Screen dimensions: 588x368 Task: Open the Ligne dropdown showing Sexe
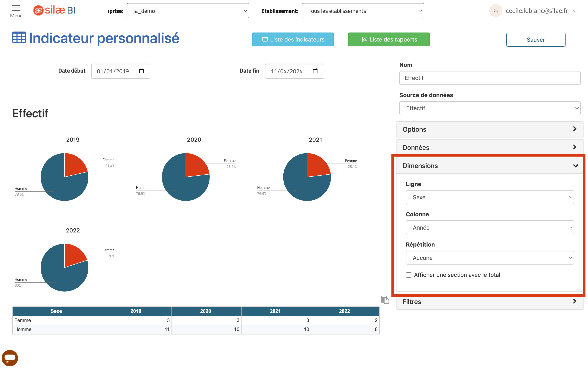[x=490, y=197]
